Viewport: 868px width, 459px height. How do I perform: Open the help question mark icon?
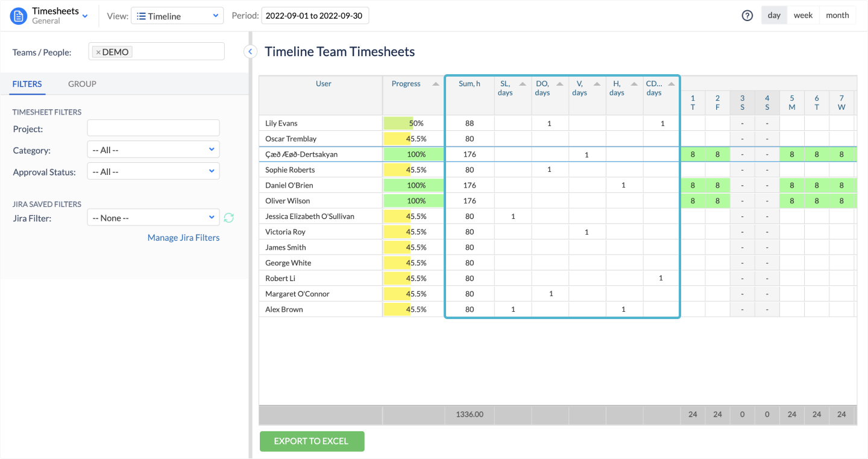(747, 16)
